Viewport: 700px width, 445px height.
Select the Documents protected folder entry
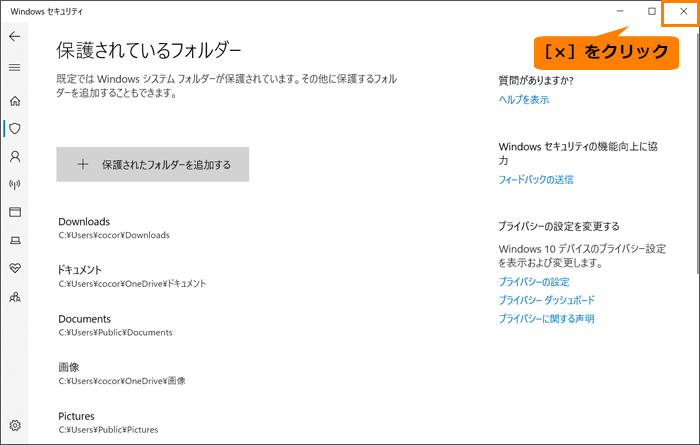(x=115, y=325)
